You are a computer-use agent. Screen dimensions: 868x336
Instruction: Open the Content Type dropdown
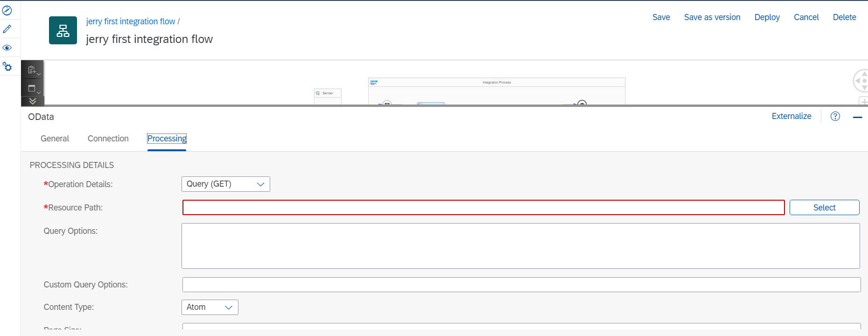pyautogui.click(x=210, y=307)
